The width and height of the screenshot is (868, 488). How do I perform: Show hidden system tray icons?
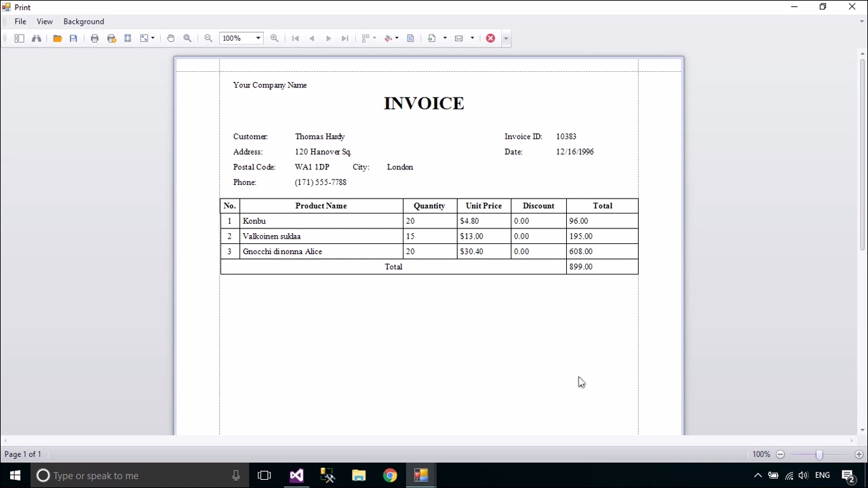tap(758, 475)
